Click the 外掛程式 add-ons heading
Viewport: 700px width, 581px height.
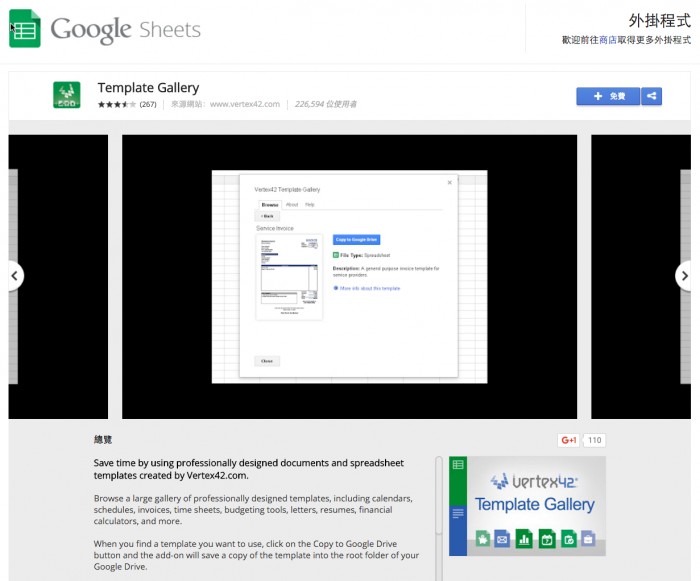coord(659,21)
